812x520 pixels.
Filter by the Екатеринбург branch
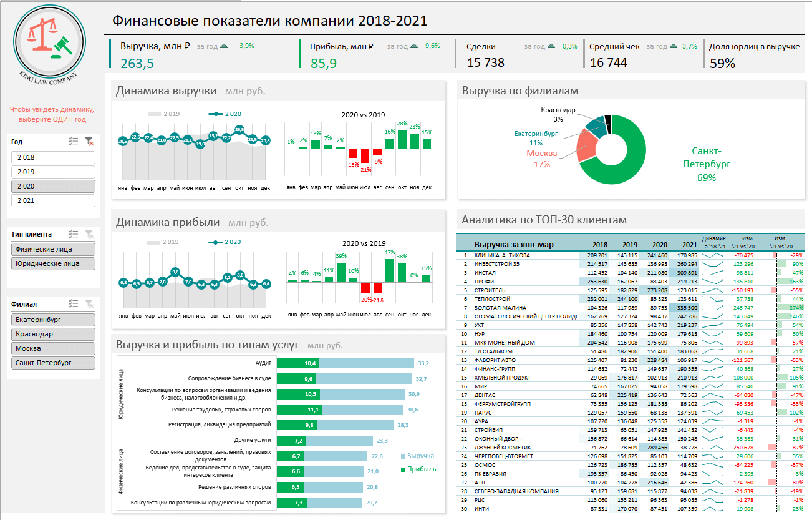[x=53, y=320]
